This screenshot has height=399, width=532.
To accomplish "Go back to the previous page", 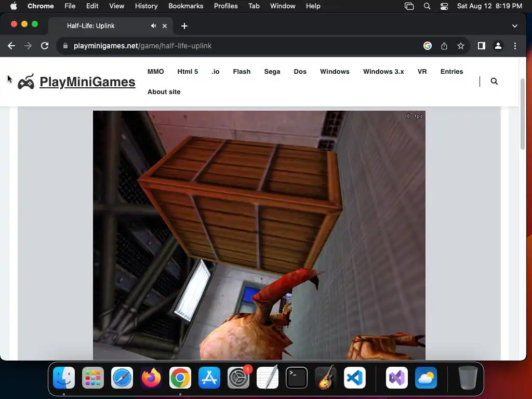I will (x=11, y=46).
